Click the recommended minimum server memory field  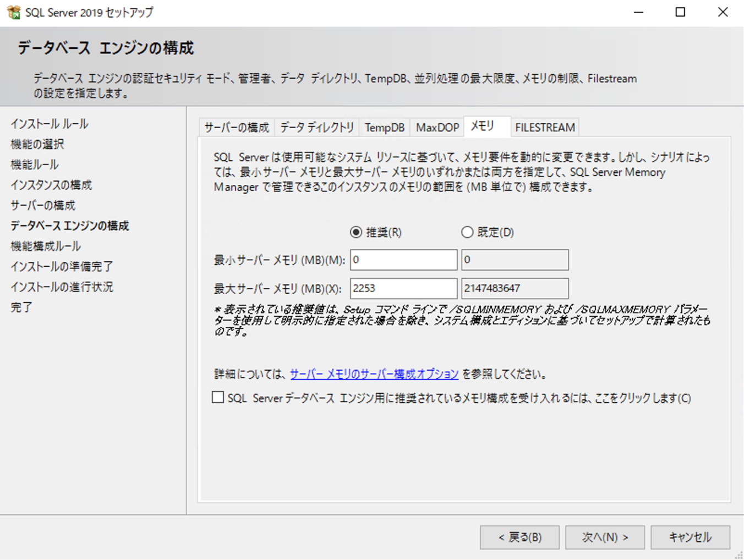(x=403, y=260)
